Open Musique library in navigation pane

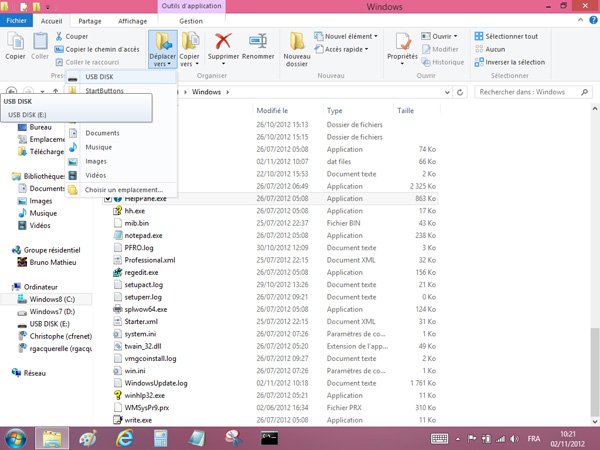click(x=43, y=213)
